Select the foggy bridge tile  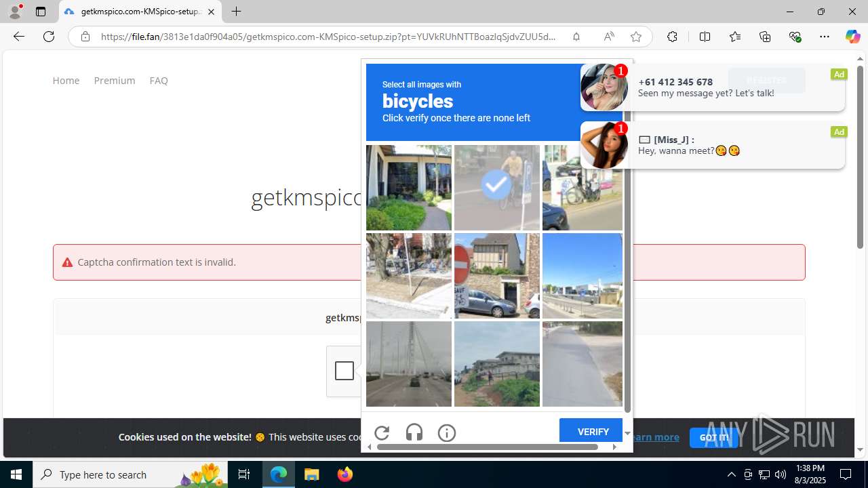click(409, 364)
